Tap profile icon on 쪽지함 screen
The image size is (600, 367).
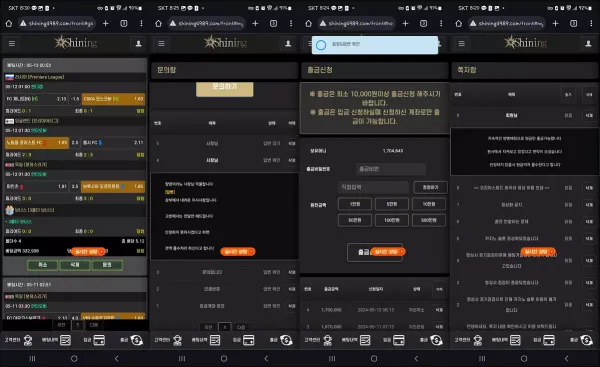[x=589, y=44]
